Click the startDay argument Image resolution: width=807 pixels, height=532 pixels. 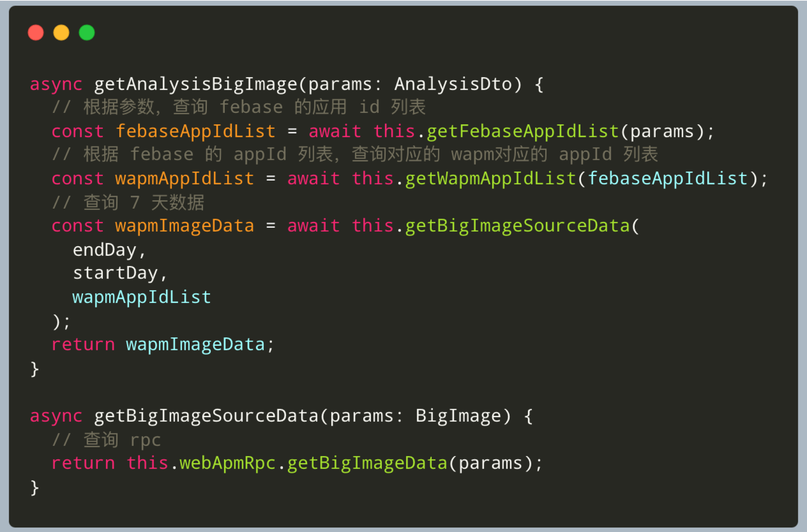click(115, 273)
